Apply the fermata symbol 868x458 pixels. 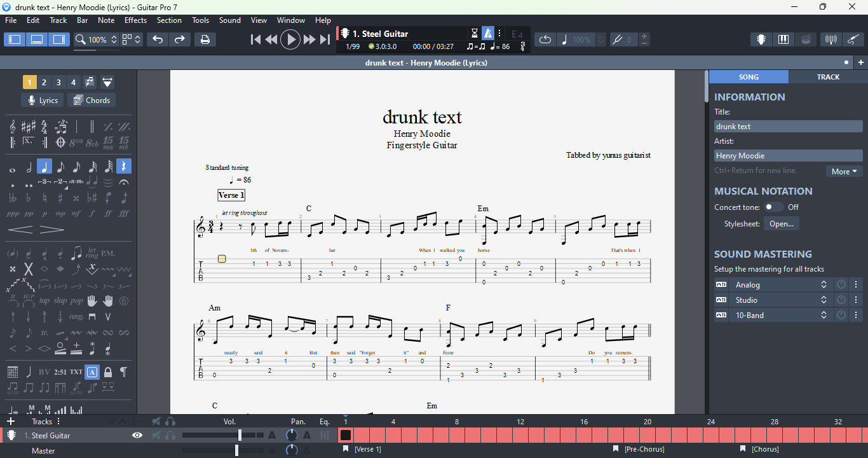pyautogui.click(x=124, y=183)
